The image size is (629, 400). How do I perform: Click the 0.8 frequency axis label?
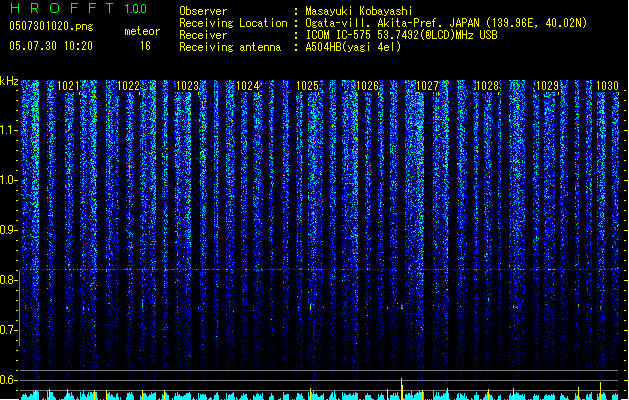pyautogui.click(x=8, y=280)
